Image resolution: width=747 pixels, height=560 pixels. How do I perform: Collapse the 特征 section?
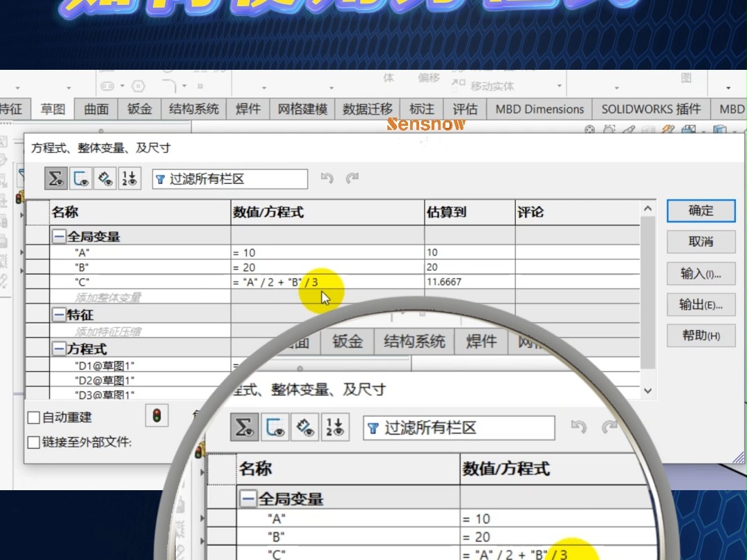click(x=60, y=315)
